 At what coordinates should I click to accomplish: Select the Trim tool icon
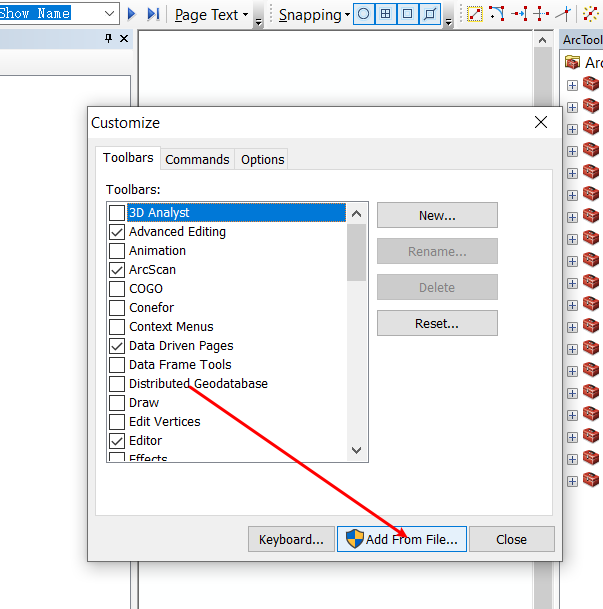point(541,14)
